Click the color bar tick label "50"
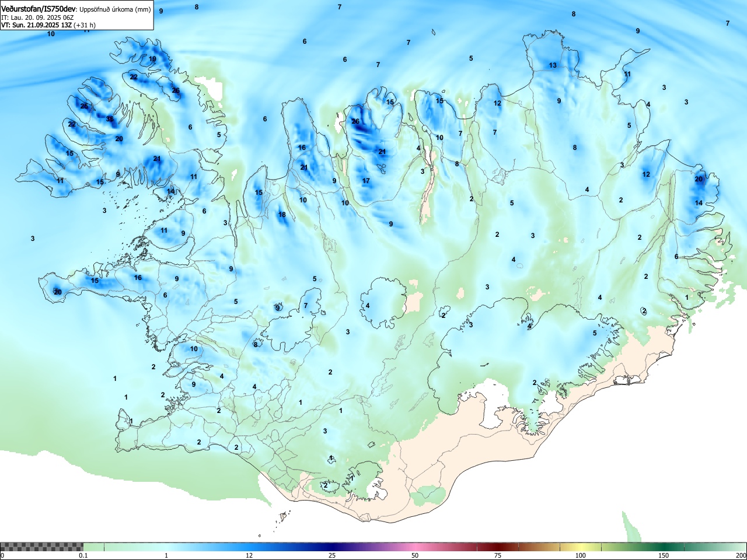The image size is (747, 560). [414, 555]
